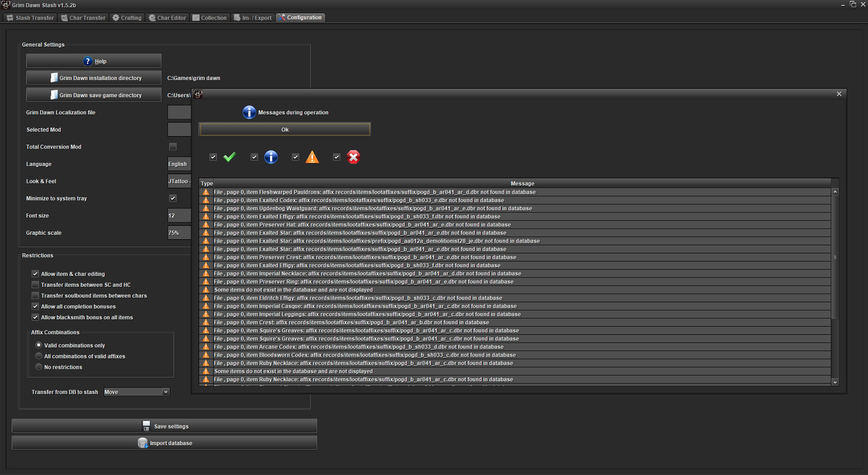The height and width of the screenshot is (475, 868).
Task: Click the blue info filter icon
Action: 271,157
